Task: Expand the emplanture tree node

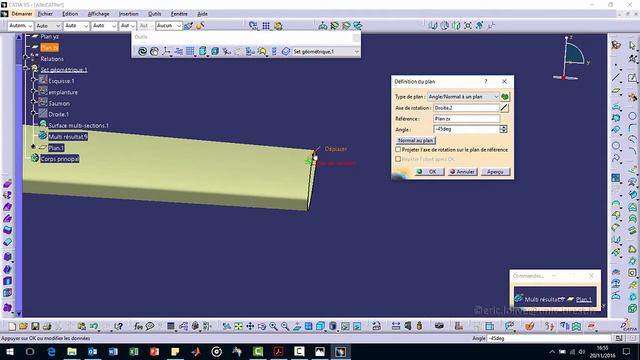Action: pos(34,91)
